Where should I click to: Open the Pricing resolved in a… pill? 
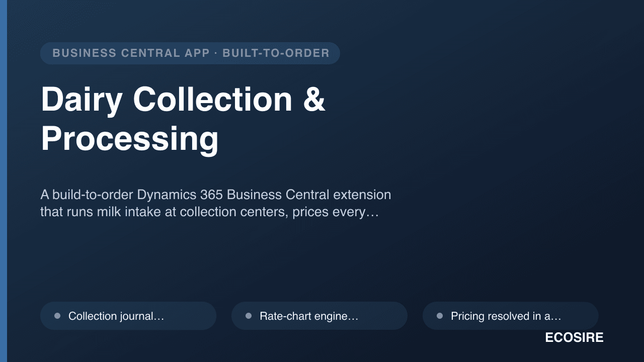pos(511,316)
